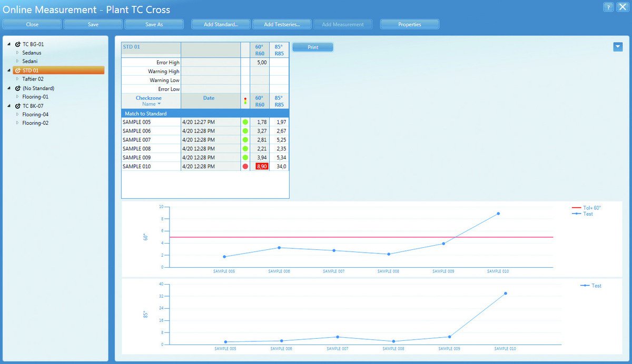Click the red status dot for SAMPLE 010
The width and height of the screenshot is (632, 364).
[x=245, y=166]
